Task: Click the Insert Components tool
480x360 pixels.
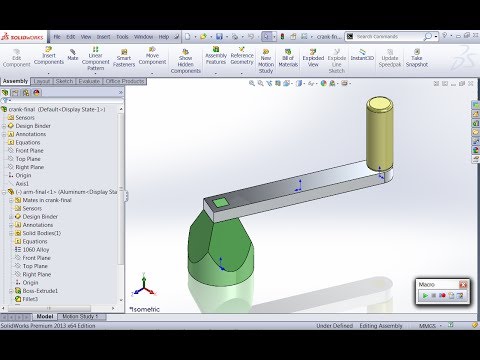Action: click(x=49, y=56)
